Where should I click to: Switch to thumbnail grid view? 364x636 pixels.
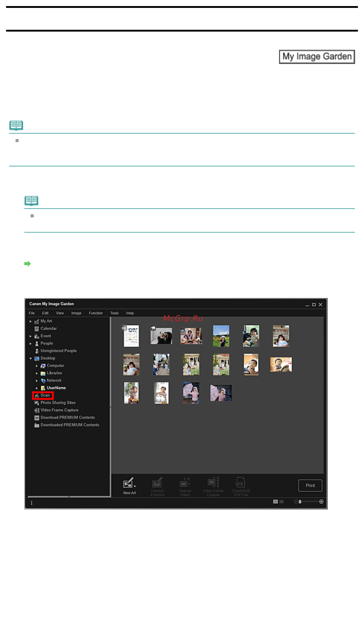tap(275, 501)
